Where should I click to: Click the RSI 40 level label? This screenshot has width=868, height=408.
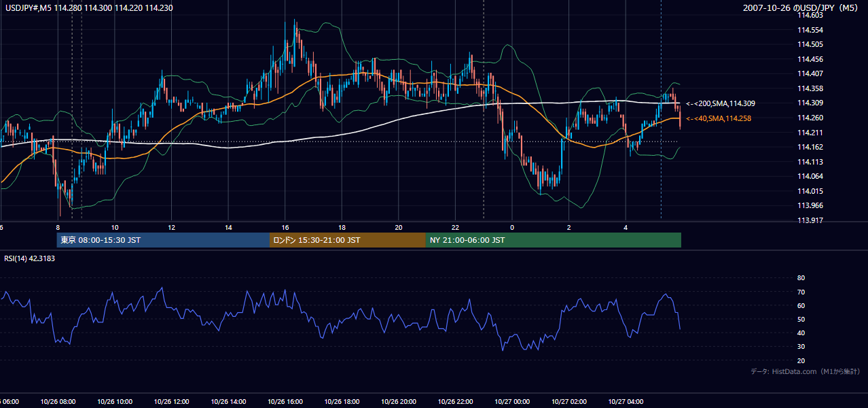tap(801, 333)
